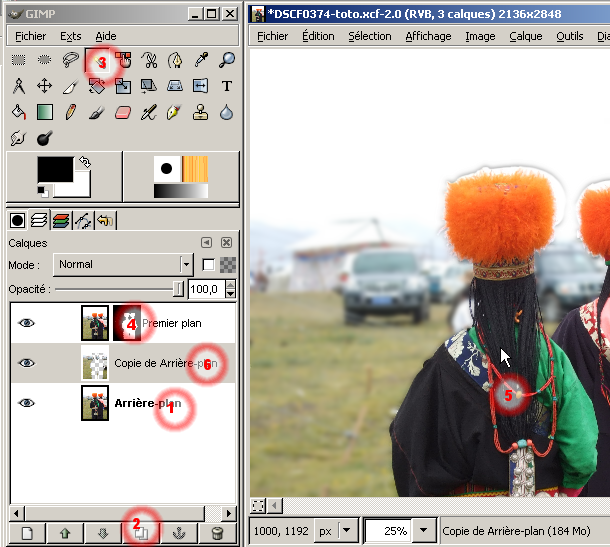Adjust the Opacité spinner arrows
The height and width of the screenshot is (547, 610).
pyautogui.click(x=231, y=289)
